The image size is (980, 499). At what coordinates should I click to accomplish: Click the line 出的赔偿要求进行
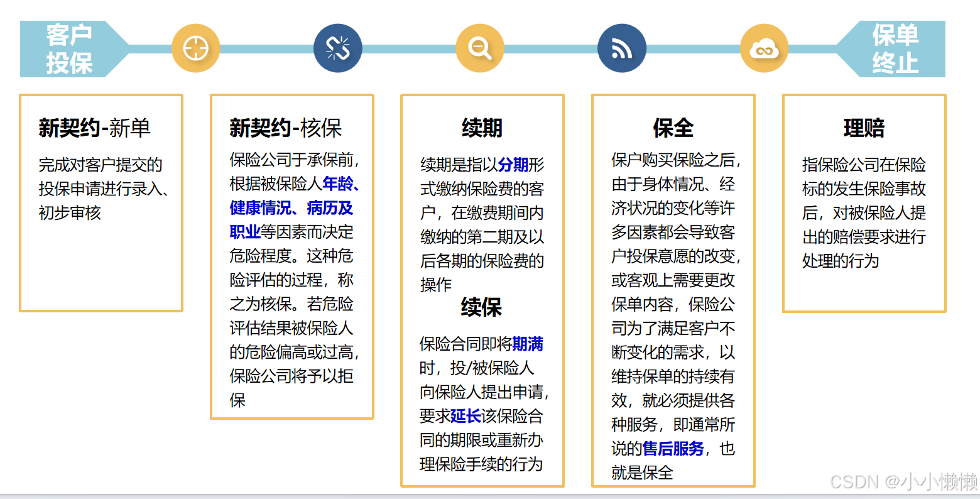click(x=864, y=237)
